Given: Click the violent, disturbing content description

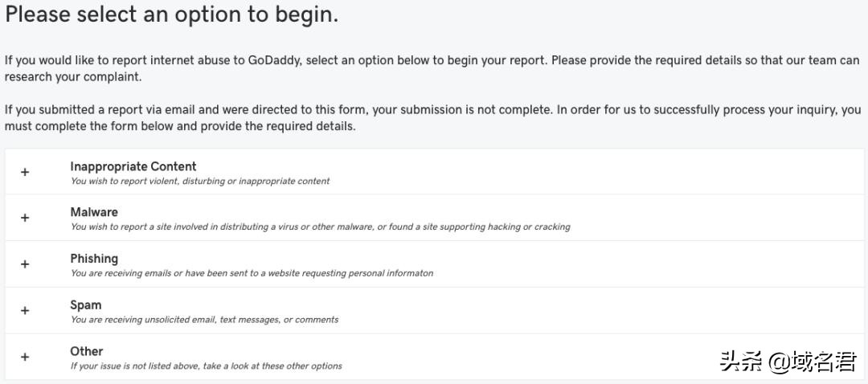Looking at the screenshot, I should click(200, 181).
